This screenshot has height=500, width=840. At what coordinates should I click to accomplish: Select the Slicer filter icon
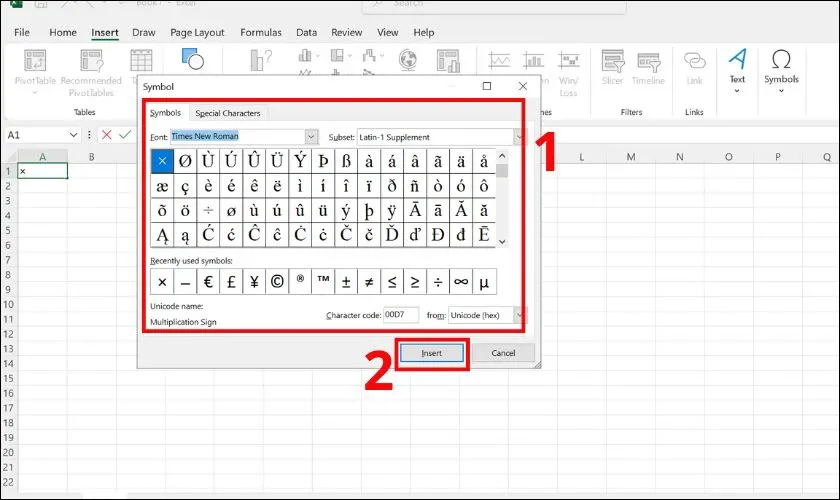[612, 64]
